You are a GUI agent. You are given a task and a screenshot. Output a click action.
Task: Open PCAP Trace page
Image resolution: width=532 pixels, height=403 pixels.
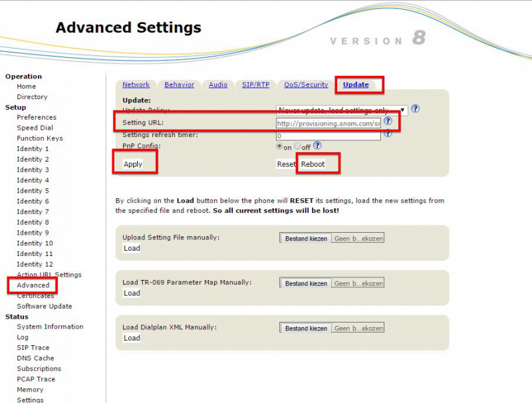[36, 379]
